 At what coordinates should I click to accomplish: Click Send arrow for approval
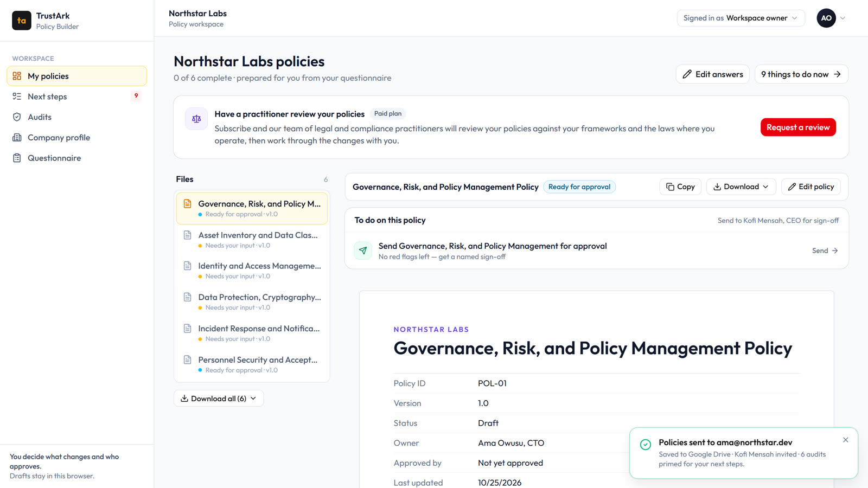(825, 251)
